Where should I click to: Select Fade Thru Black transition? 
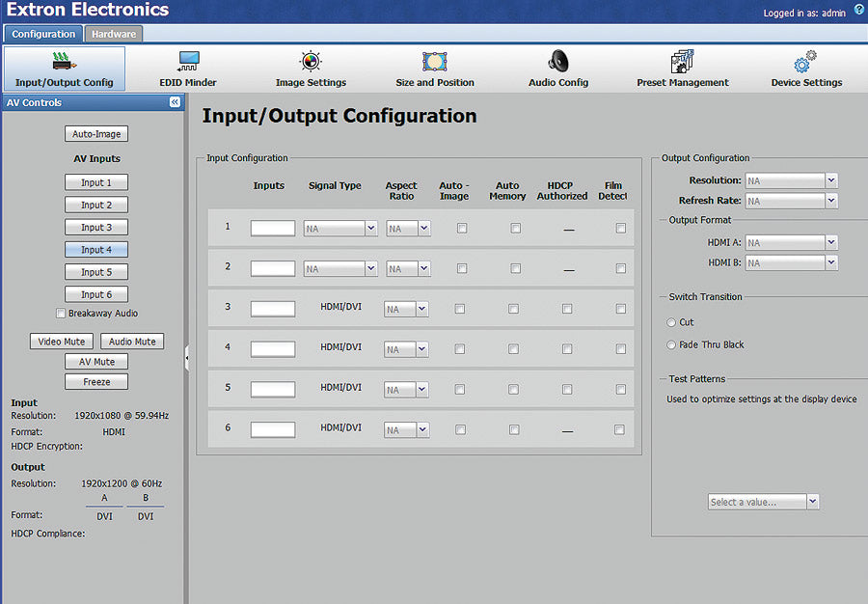coord(671,344)
